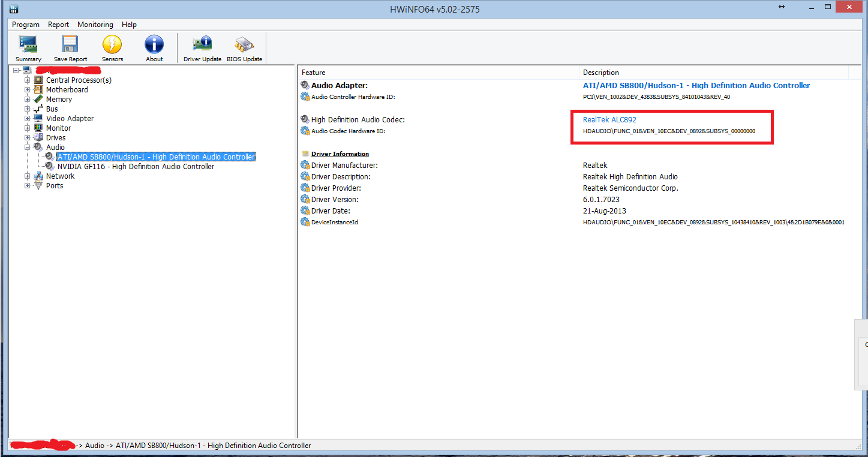
Task: Click driver version value 6.0.1.7023
Action: coord(601,199)
